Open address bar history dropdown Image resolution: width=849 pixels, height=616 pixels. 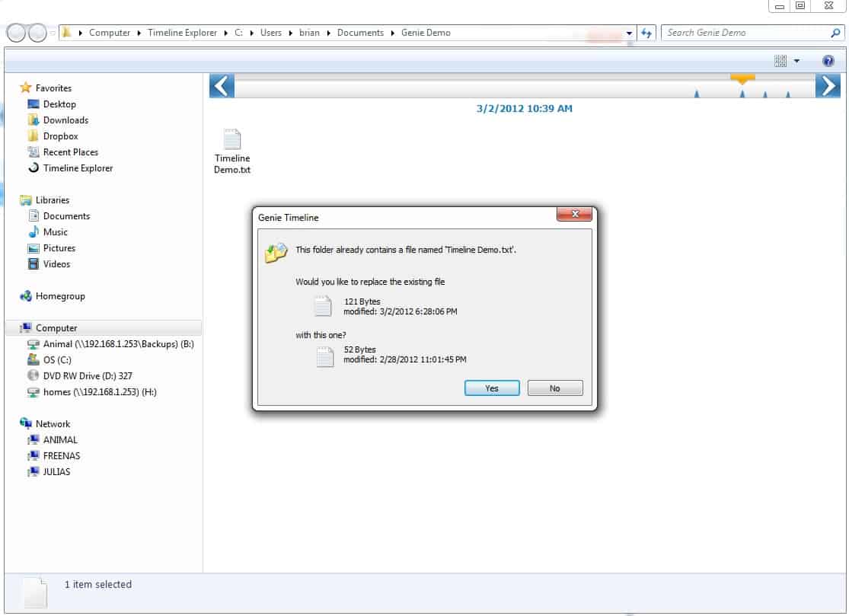click(629, 33)
